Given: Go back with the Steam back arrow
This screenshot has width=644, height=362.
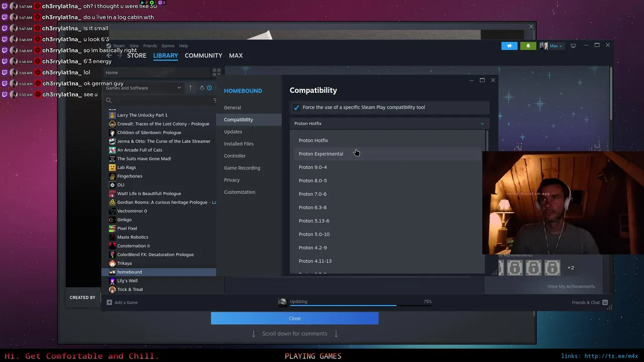Looking at the screenshot, I should click(109, 55).
